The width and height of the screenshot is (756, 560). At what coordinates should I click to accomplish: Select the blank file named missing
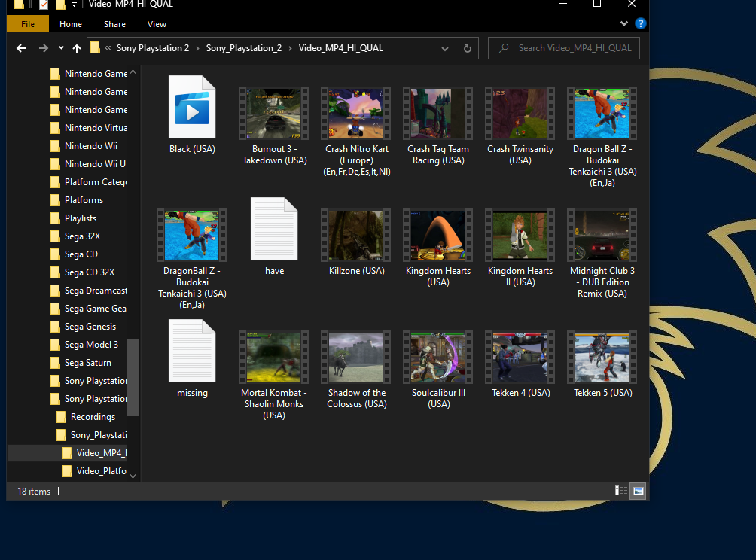(x=192, y=352)
